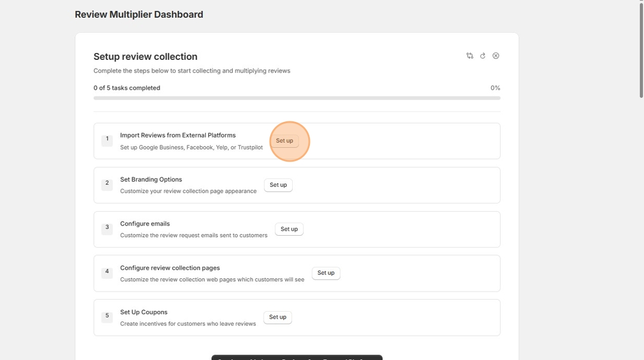
Task: Click the page vertical scrollbar
Action: 641,49
